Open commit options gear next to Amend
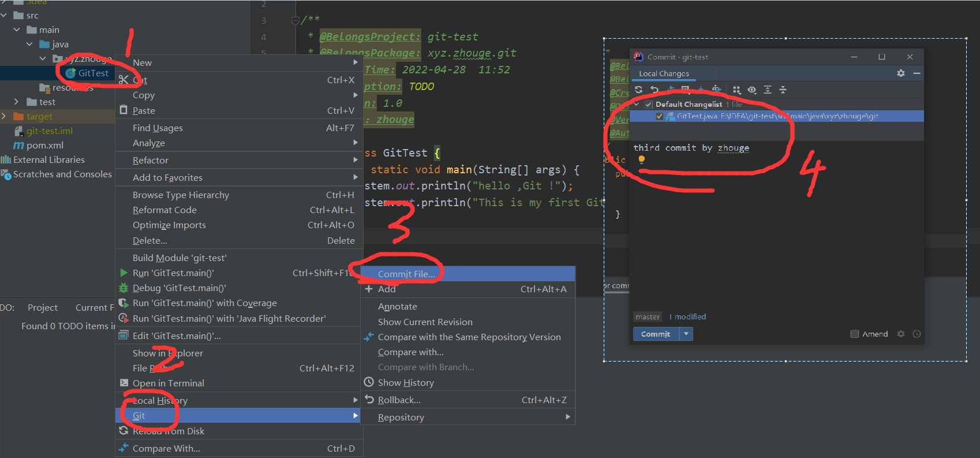Viewport: 980px width, 458px height. tap(901, 334)
